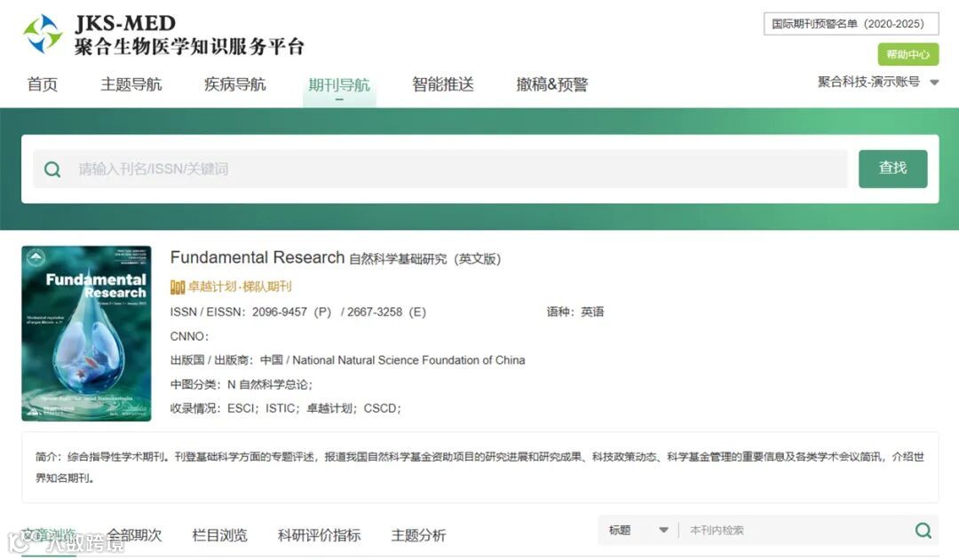Open 撤稿&预警 menu item
The image size is (959, 560).
pos(551,84)
